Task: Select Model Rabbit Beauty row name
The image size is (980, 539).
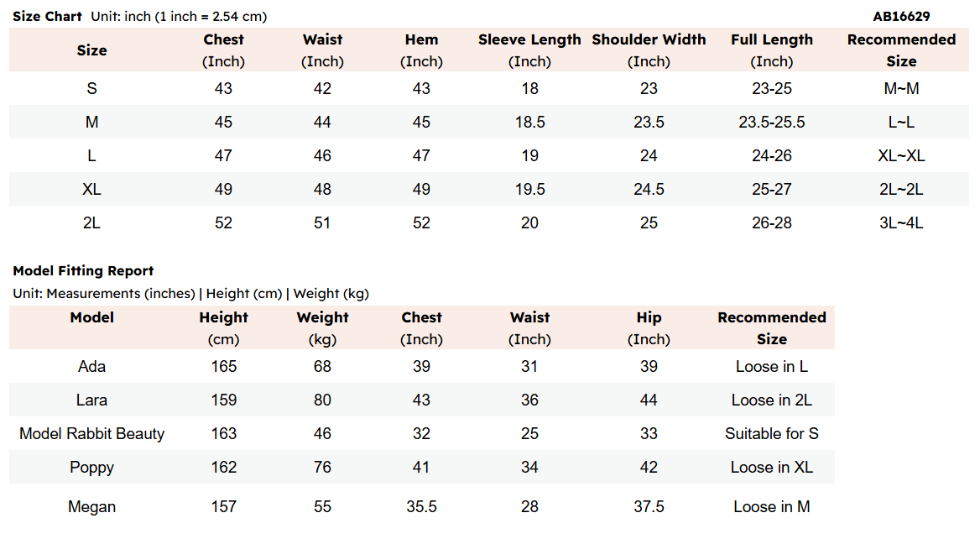Action: point(92,434)
